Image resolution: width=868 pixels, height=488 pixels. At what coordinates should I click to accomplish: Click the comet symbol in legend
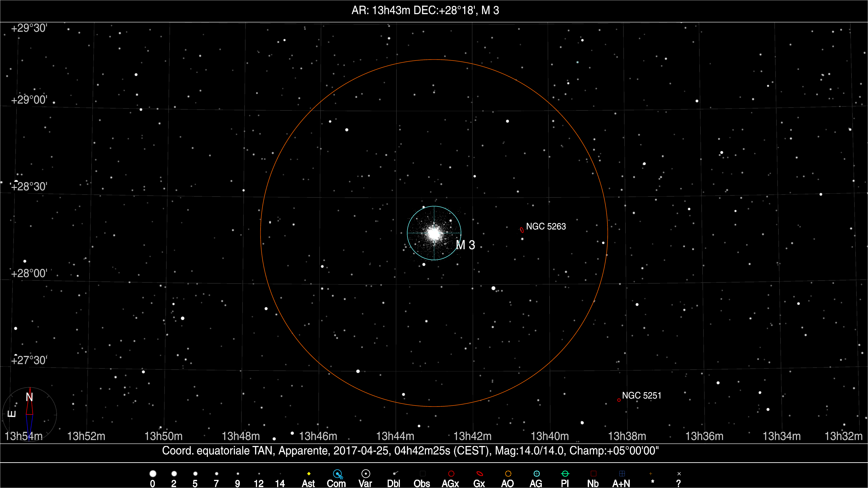(x=337, y=474)
